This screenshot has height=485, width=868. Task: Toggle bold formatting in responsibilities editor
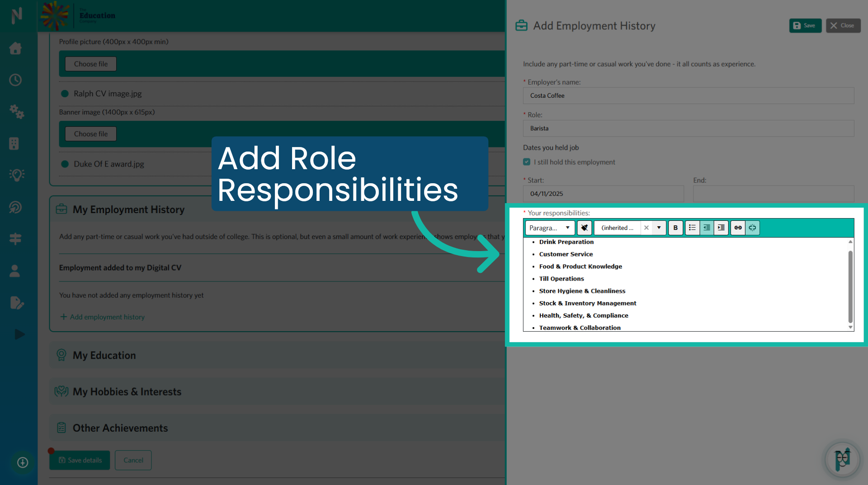[x=675, y=228]
